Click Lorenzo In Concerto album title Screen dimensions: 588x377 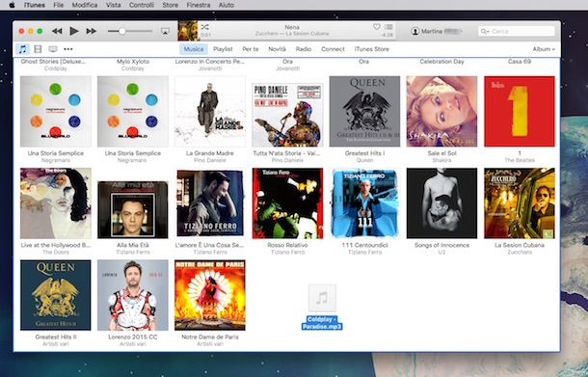[x=210, y=62]
